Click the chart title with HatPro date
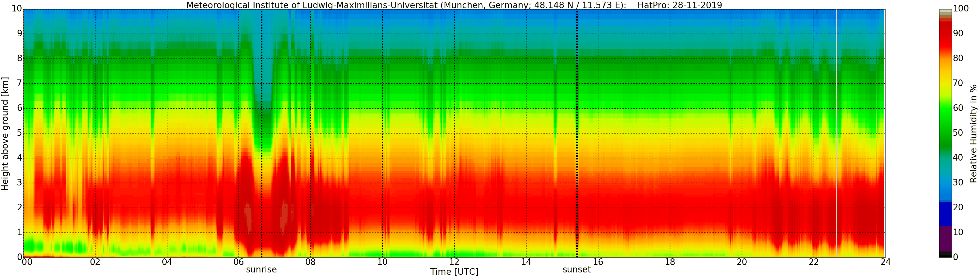The height and width of the screenshot is (278, 980). coord(454,5)
